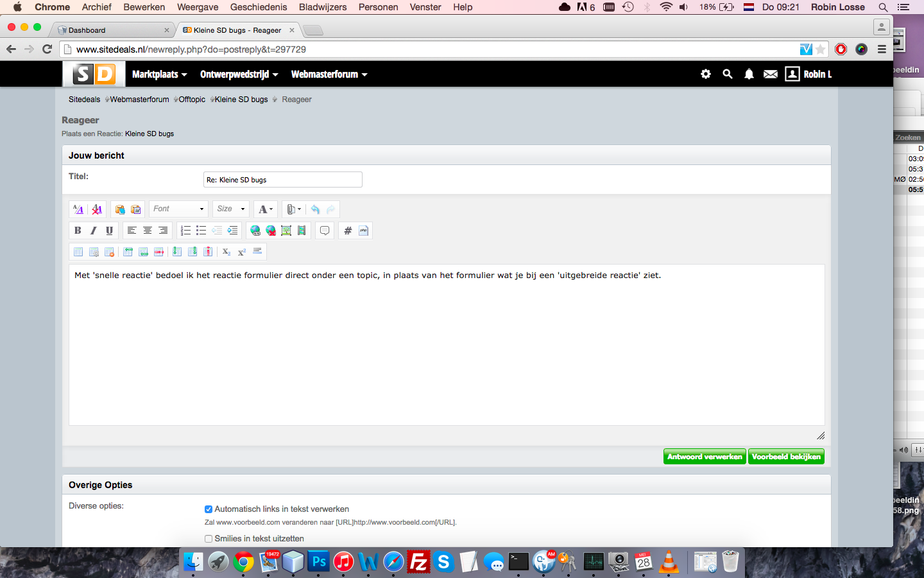This screenshot has height=578, width=924.
Task: Click the insert link globe icon
Action: click(x=255, y=231)
